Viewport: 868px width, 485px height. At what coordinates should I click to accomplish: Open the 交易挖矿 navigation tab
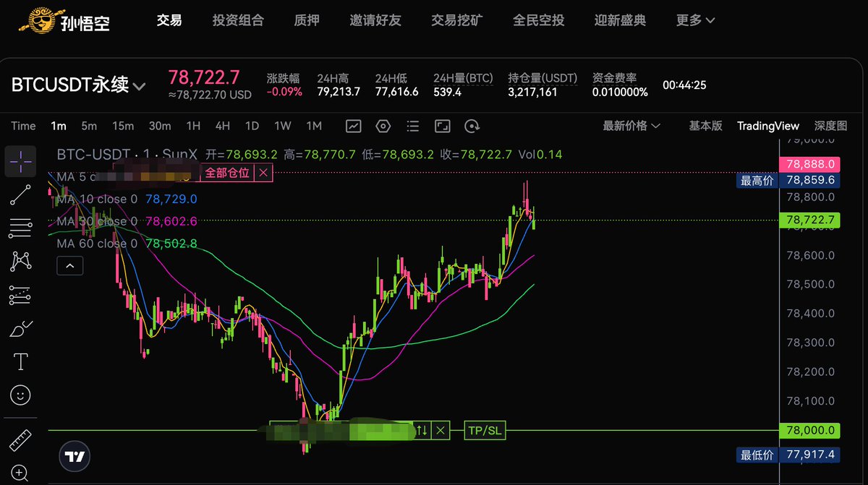click(457, 20)
